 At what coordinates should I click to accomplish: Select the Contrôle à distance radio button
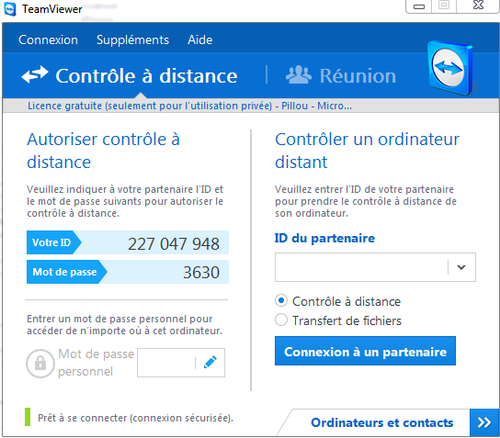point(281,301)
